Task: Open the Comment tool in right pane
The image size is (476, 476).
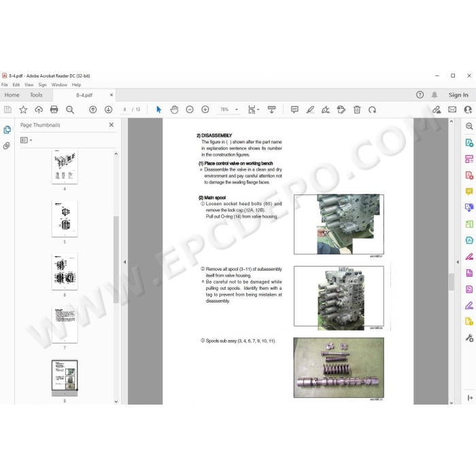Action: click(469, 191)
